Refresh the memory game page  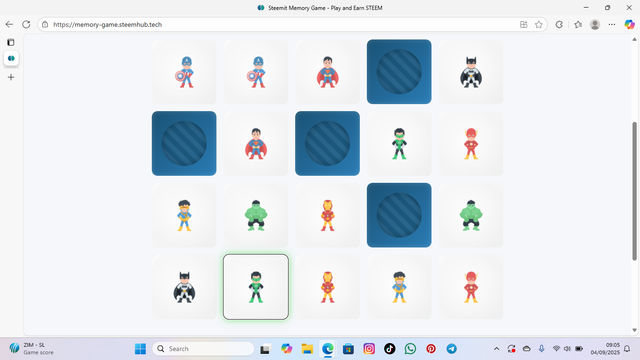[x=26, y=24]
